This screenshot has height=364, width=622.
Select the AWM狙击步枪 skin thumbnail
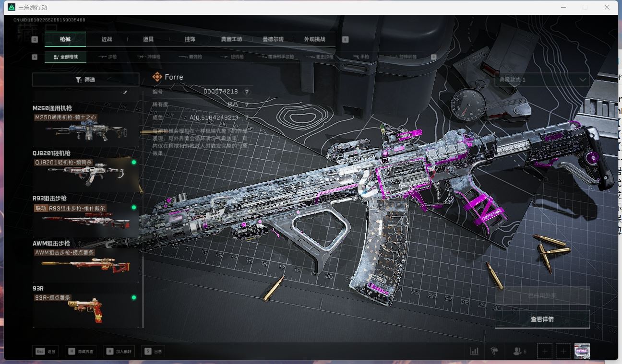(x=86, y=264)
